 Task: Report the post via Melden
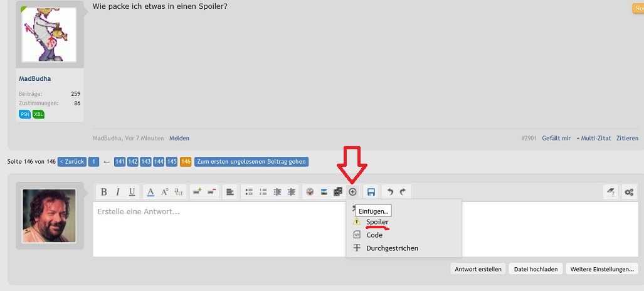[179, 139]
